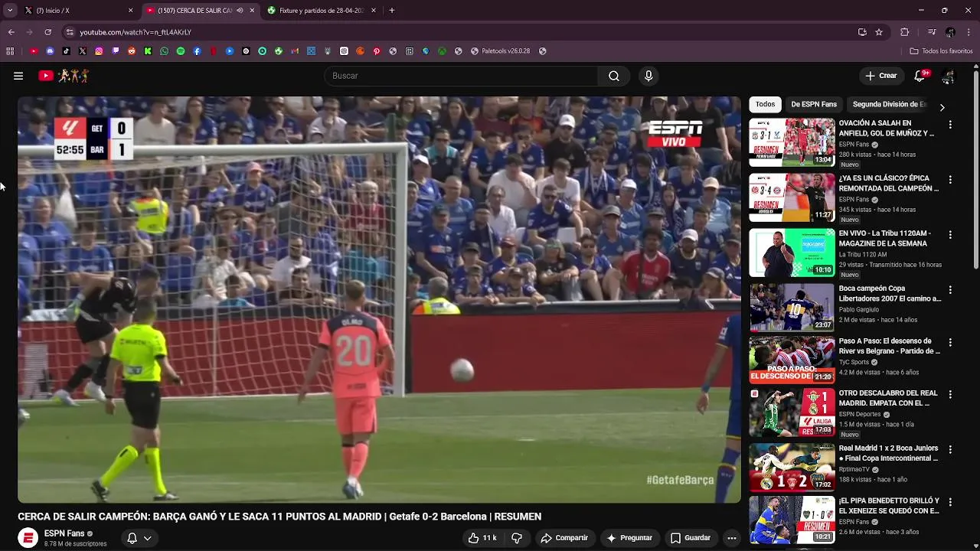Open browser three-dot menu
This screenshot has width=980, height=551.
coord(969,32)
